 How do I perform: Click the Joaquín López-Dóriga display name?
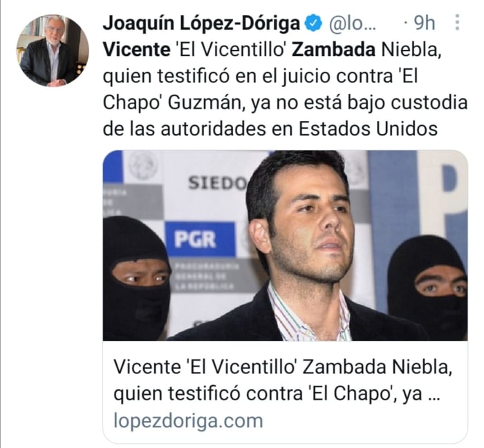(x=201, y=24)
